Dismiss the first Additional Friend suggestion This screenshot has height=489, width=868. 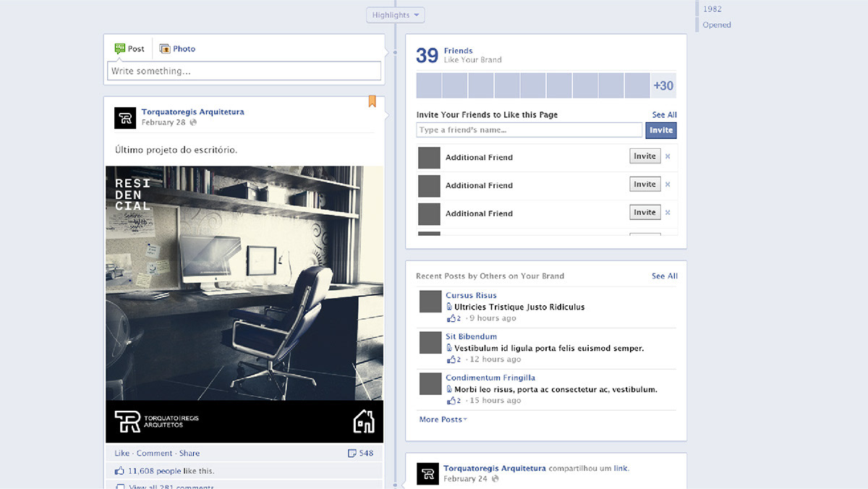pos(668,156)
